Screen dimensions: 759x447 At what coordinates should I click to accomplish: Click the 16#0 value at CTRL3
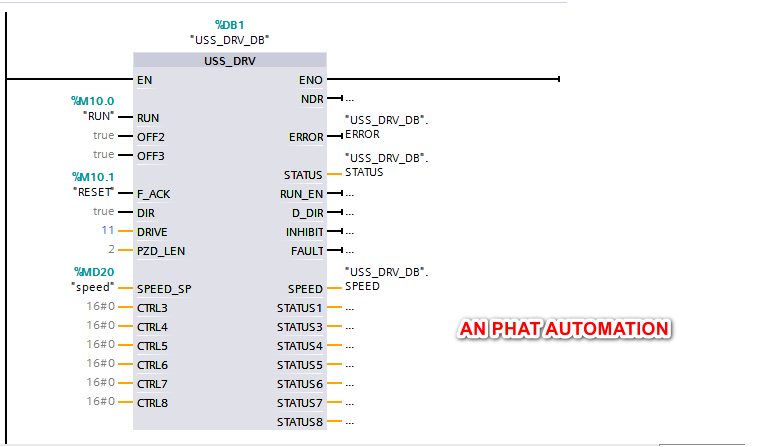point(100,306)
